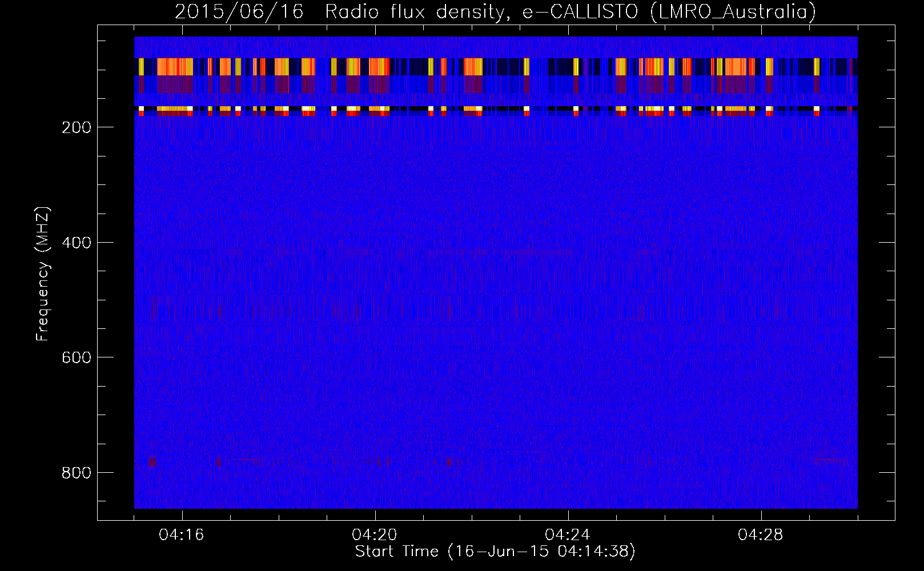Click the 400 frequency tick label
Screen dimensions: 924x571
[x=76, y=243]
